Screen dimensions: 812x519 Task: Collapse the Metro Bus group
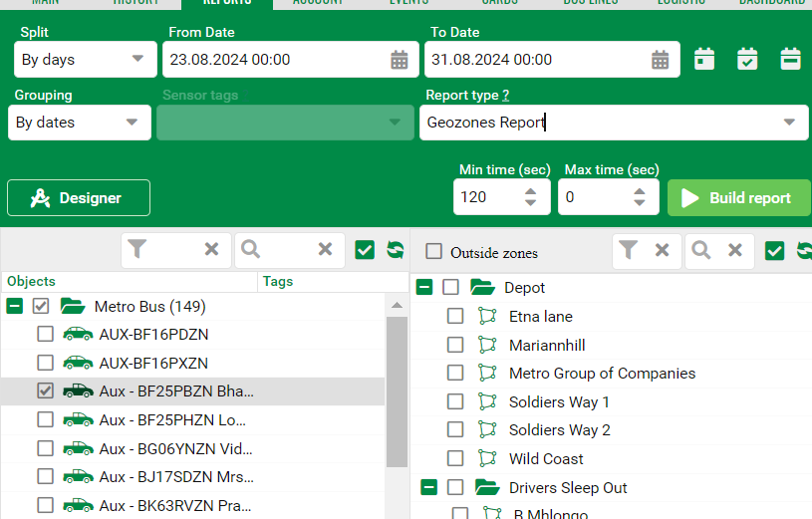coord(15,307)
